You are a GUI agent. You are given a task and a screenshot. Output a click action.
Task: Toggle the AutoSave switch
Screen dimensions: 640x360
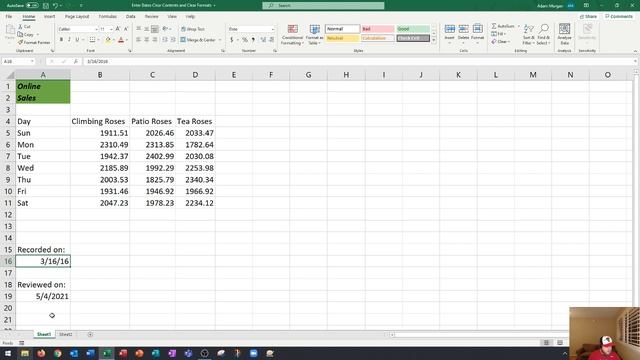[32, 6]
